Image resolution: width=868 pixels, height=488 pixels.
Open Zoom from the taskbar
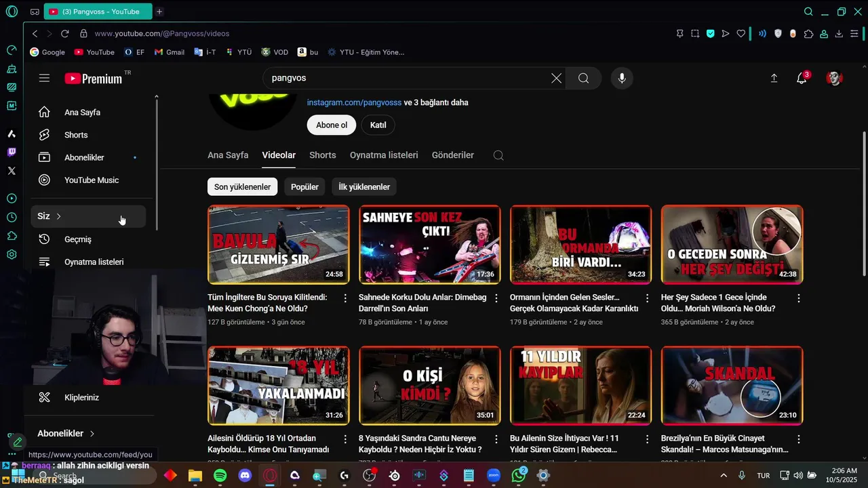[x=493, y=476]
